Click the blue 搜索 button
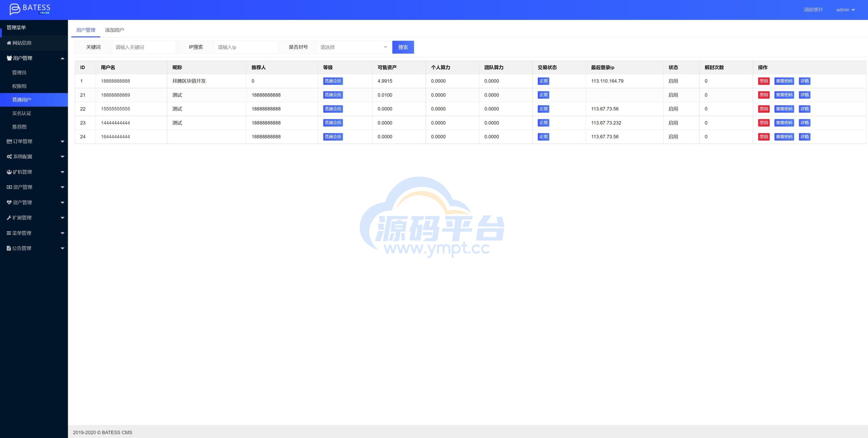This screenshot has width=868, height=438. (403, 47)
